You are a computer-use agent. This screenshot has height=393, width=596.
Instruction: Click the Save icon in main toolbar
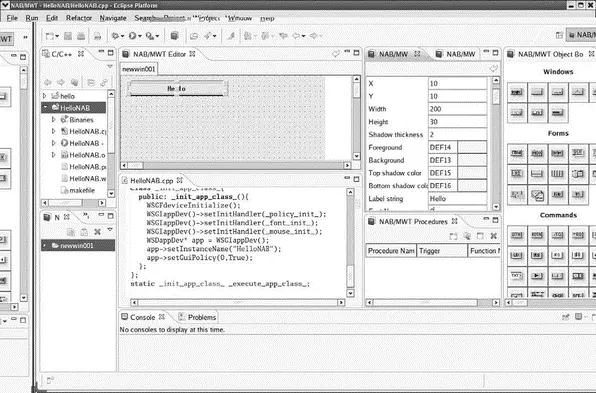click(x=68, y=36)
